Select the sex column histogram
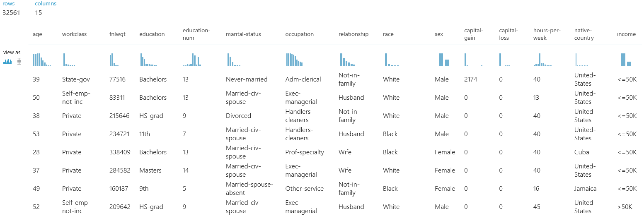Screen dimensions: 644x216 (444, 60)
